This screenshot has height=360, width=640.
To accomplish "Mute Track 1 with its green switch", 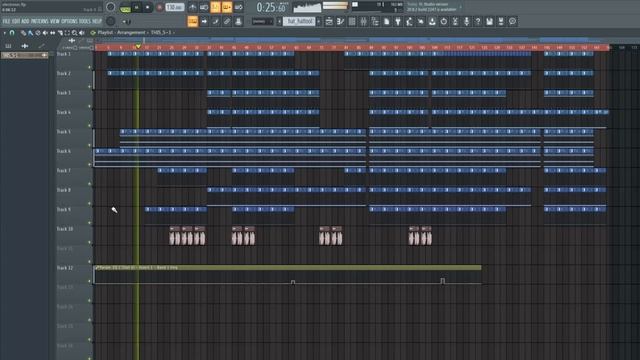I will 90,67.
